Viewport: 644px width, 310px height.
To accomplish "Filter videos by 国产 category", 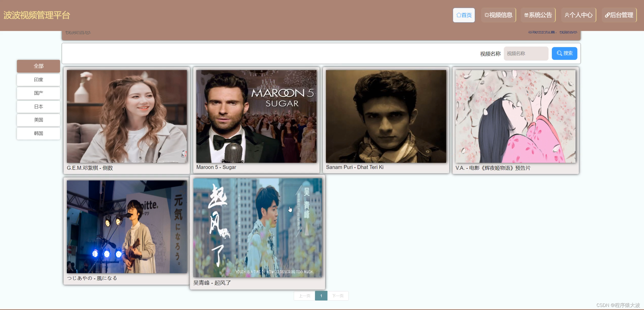I will (38, 93).
